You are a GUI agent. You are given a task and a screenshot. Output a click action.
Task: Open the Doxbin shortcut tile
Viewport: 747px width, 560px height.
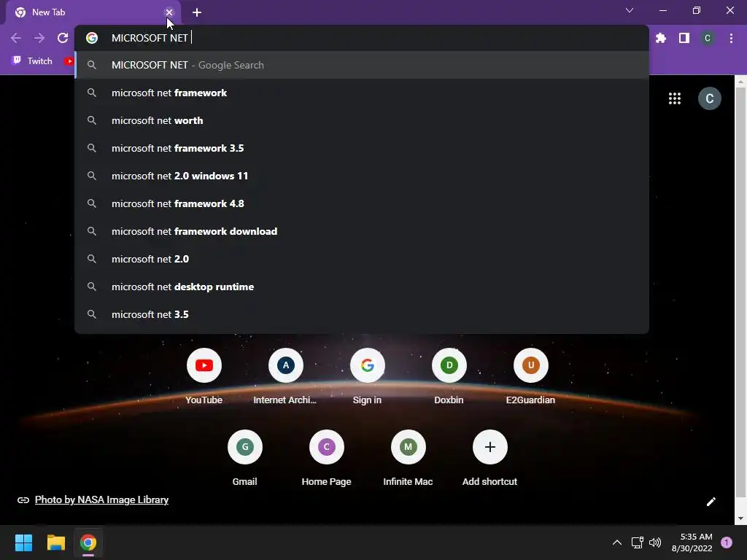pyautogui.click(x=449, y=376)
